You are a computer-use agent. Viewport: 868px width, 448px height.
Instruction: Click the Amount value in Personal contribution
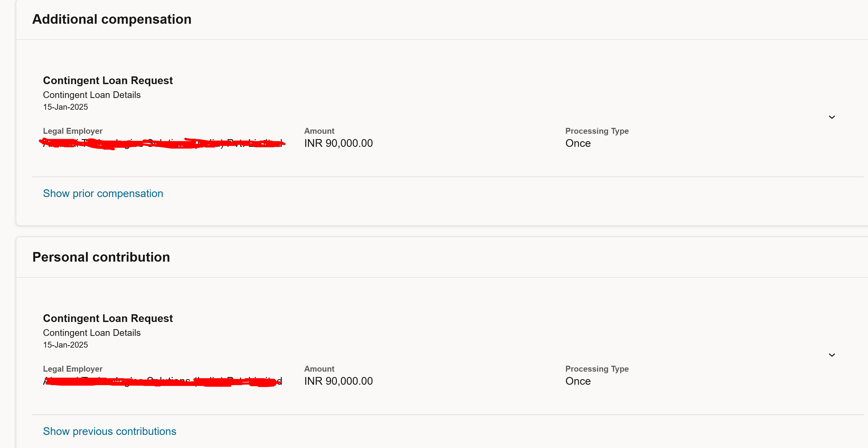tap(338, 381)
